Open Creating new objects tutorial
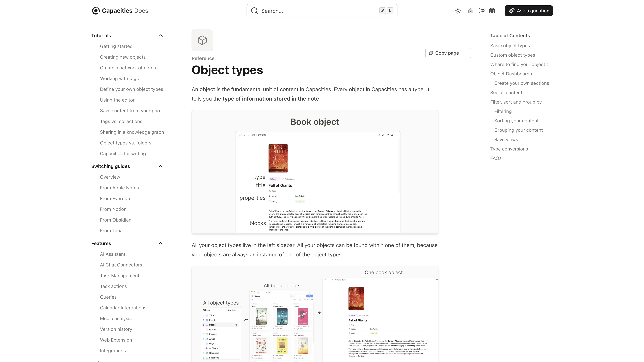 point(123,57)
